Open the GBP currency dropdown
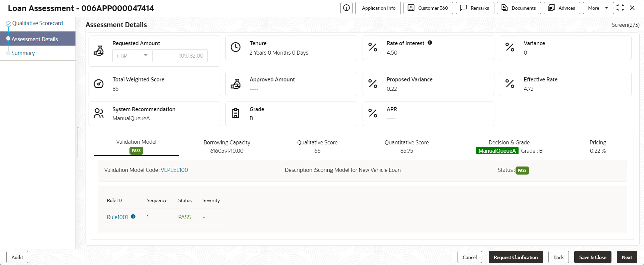Image resolution: width=644 pixels, height=265 pixels. [x=132, y=56]
